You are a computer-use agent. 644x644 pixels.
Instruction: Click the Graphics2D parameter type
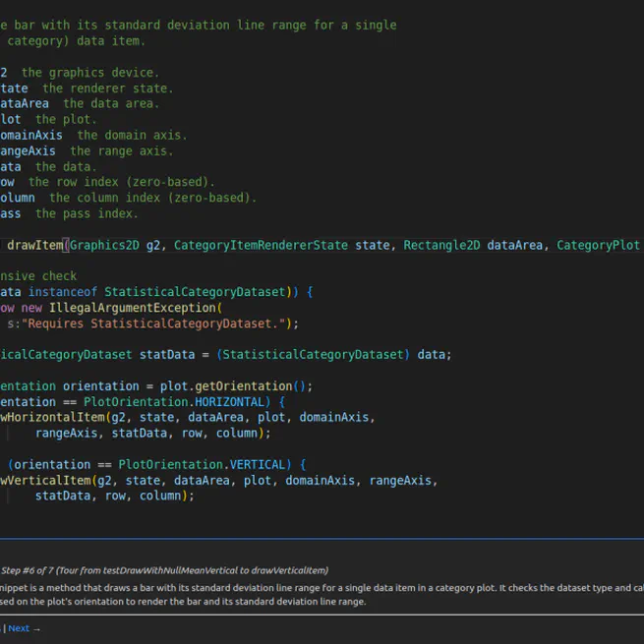104,245
